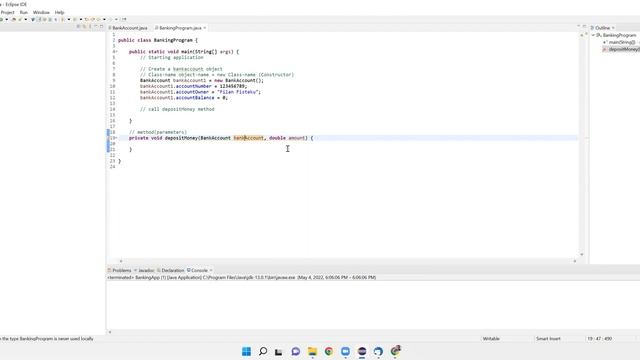The width and height of the screenshot is (640, 360).
Task: Open the Run button dropdown arrow
Action: click(x=7, y=19)
